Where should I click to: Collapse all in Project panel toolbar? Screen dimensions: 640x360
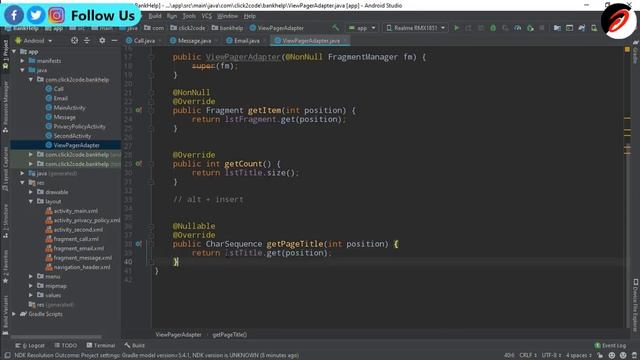tap(87, 40)
